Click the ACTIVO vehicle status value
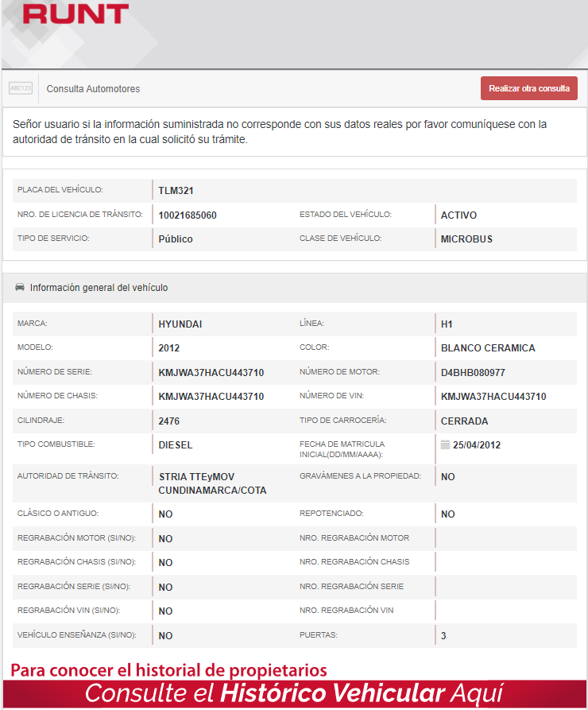The height and width of the screenshot is (710, 588). pos(458,215)
